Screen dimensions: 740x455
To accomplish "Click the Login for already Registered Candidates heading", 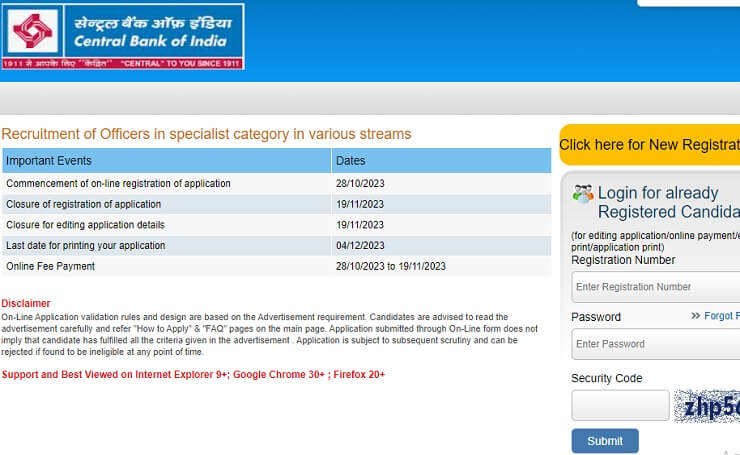I will tap(669, 202).
